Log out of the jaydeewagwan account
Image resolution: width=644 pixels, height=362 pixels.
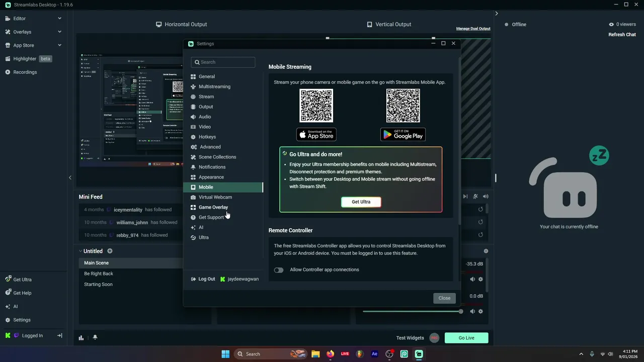point(203,279)
